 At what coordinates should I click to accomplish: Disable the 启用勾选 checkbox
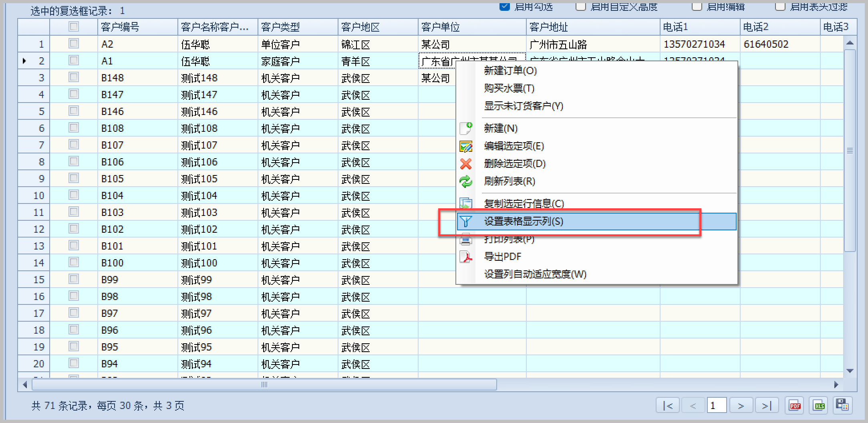pos(505,6)
